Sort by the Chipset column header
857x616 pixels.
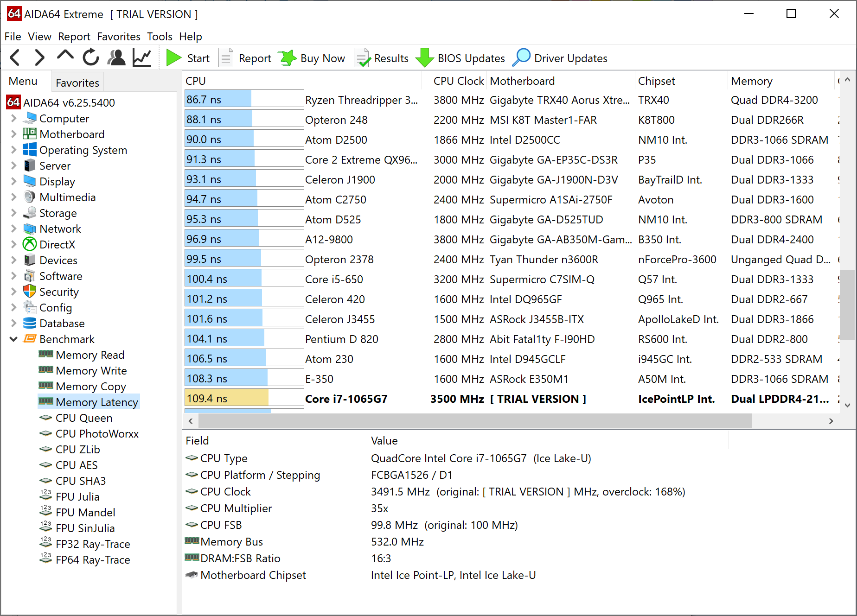pyautogui.click(x=681, y=81)
